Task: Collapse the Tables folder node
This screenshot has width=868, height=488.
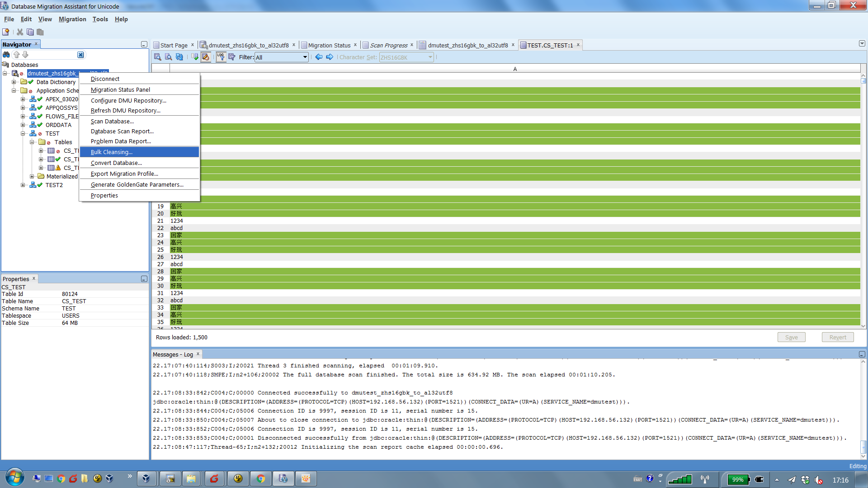Action: click(32, 142)
